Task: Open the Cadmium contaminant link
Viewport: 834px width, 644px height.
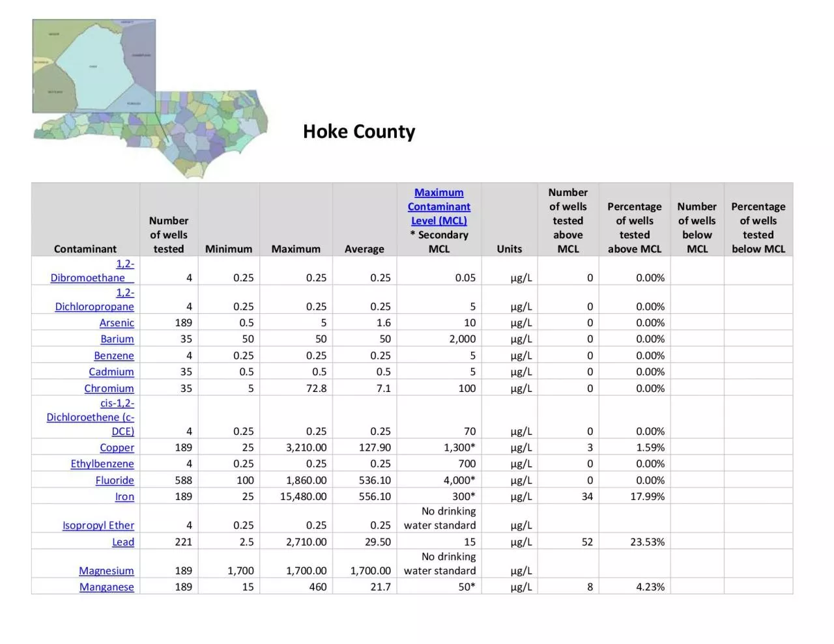Action: [111, 372]
